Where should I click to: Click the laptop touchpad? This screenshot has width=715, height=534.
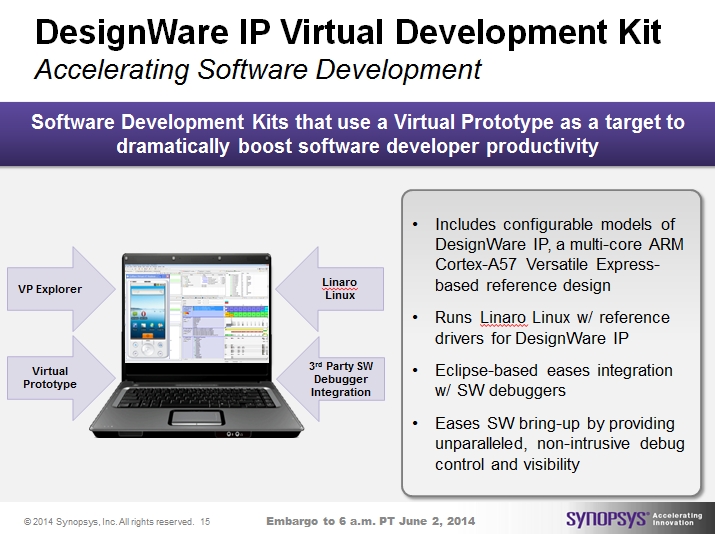click(196, 417)
